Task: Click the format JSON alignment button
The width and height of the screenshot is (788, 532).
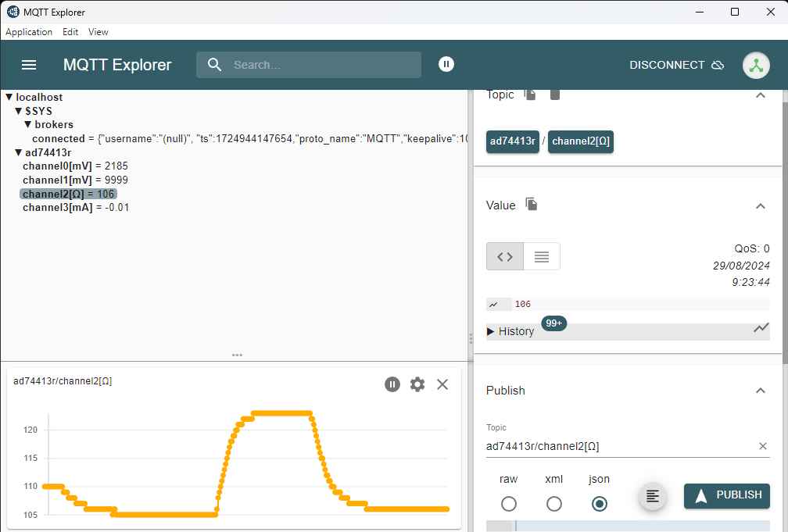Action: coord(652,496)
